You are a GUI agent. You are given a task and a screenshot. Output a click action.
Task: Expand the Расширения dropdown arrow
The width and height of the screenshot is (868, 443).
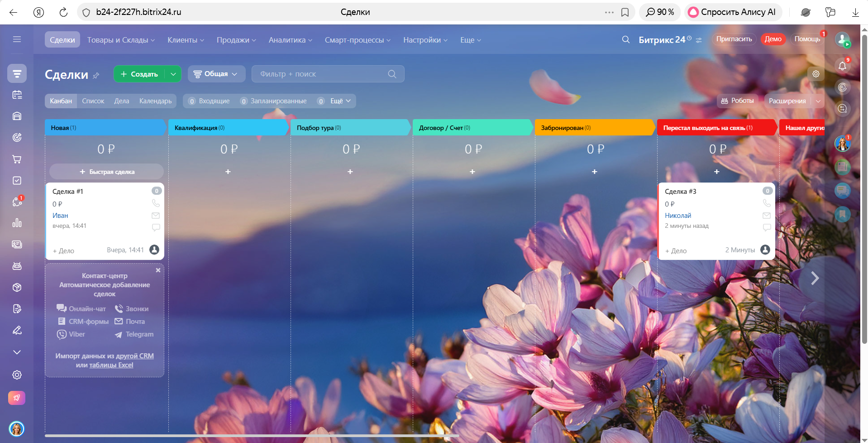pos(818,101)
